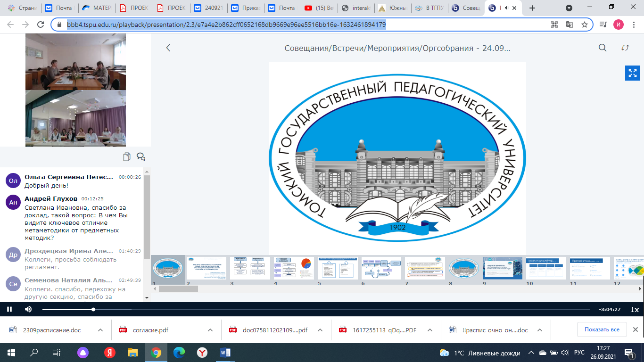
Task: Swap presentation and video layout
Action: tap(625, 48)
